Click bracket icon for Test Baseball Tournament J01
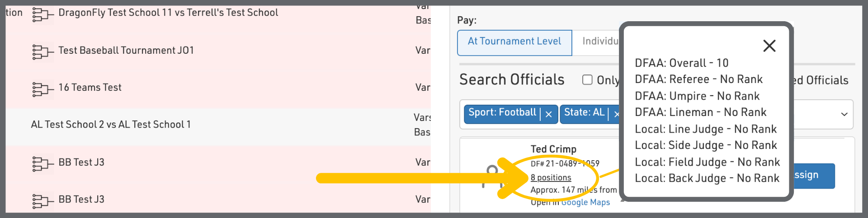 (42, 52)
